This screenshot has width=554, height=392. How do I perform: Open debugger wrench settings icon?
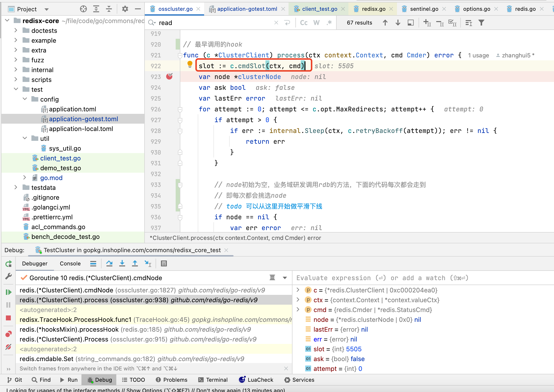pos(9,276)
